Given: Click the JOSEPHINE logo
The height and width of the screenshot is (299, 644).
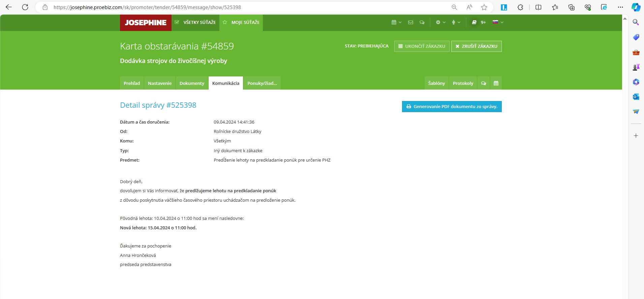Looking at the screenshot, I should coord(146,23).
